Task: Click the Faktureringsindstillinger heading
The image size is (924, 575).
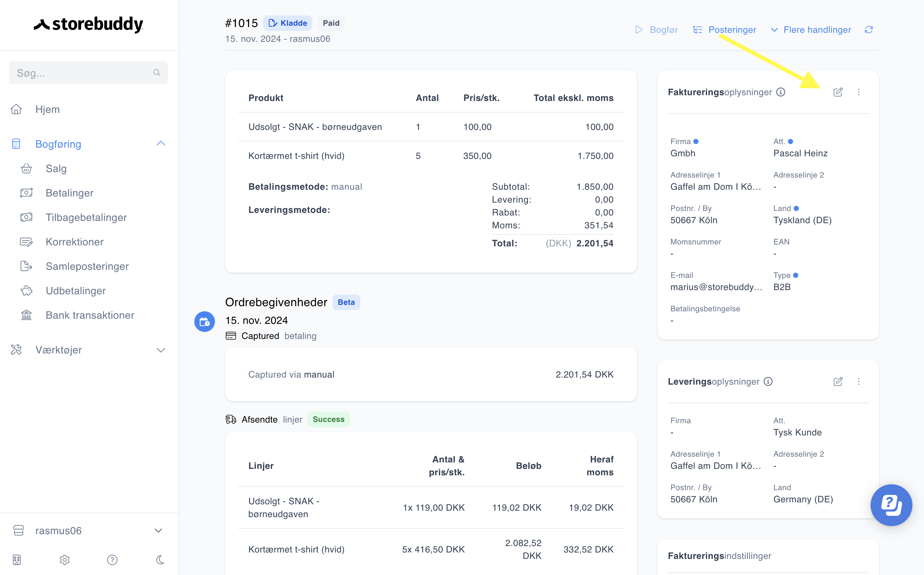Action: click(x=719, y=556)
